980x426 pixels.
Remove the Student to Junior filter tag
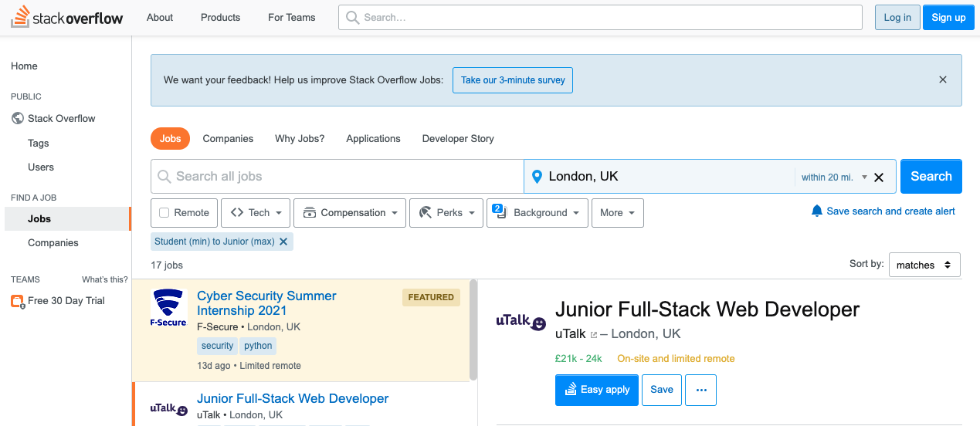[283, 242]
